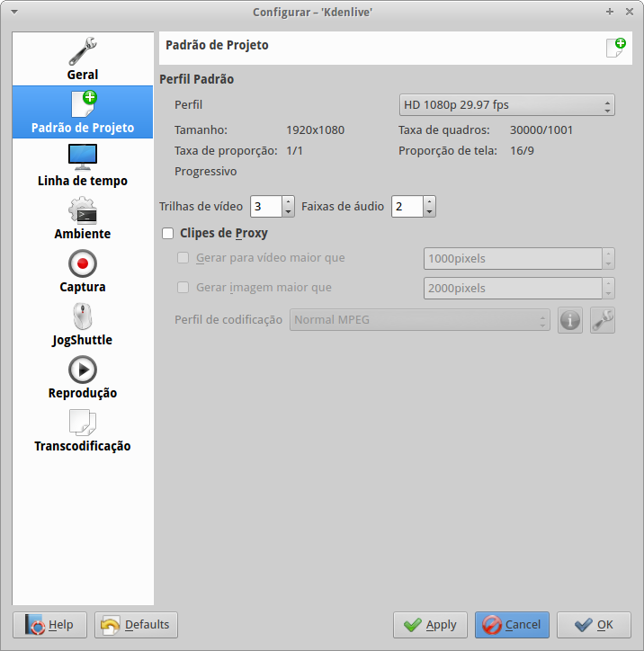Click the Padrão de Projeto sidebar item

click(x=83, y=112)
